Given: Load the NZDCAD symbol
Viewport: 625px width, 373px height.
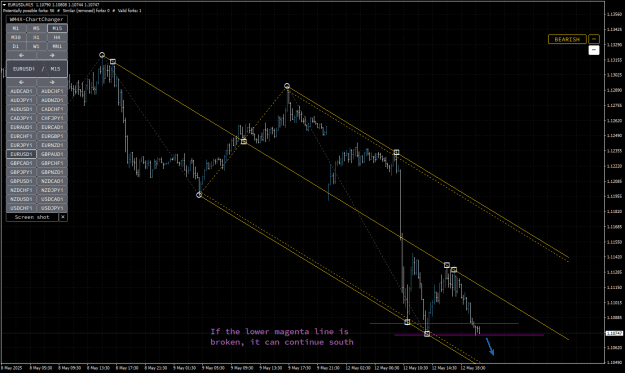Looking at the screenshot, I should [x=52, y=181].
